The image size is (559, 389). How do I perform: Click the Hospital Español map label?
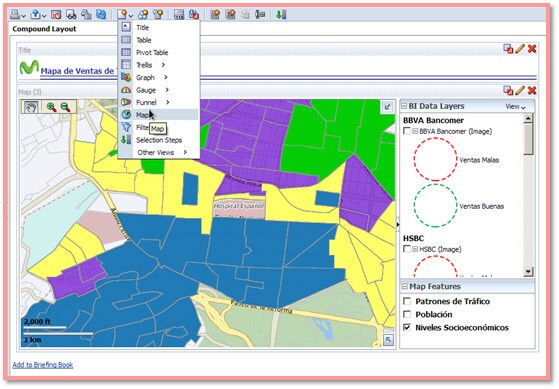click(239, 206)
